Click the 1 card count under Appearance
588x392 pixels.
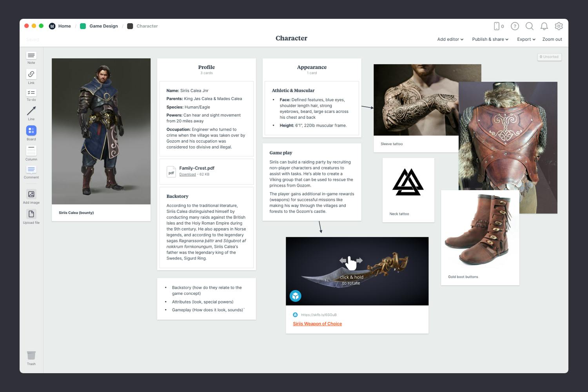312,73
